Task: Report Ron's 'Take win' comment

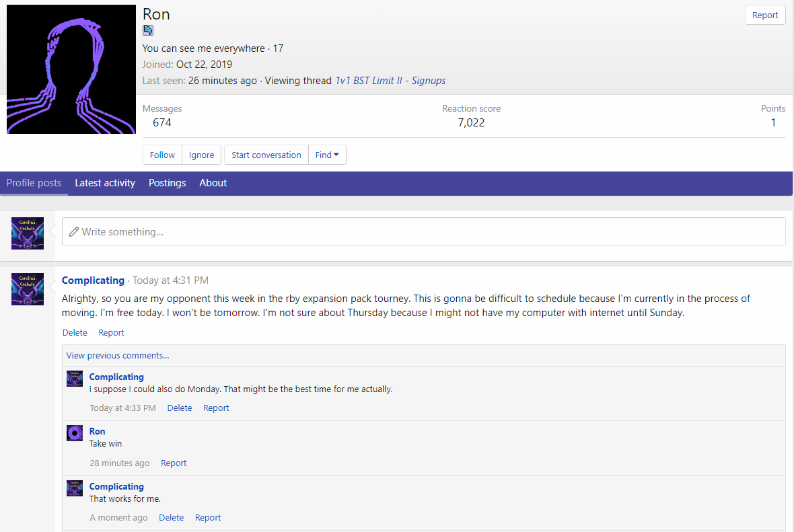Action: (173, 463)
